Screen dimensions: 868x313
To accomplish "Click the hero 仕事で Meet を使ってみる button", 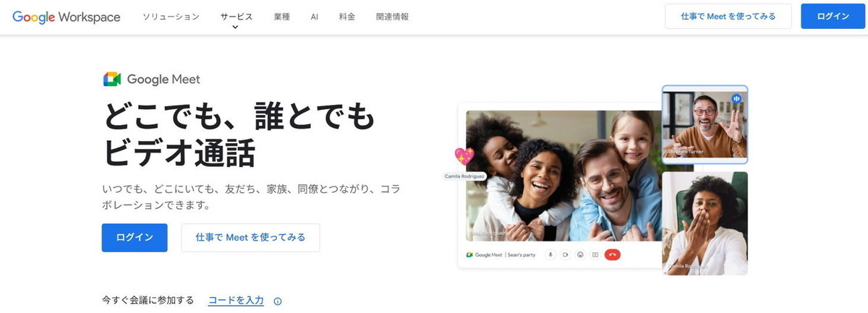I will click(x=250, y=238).
